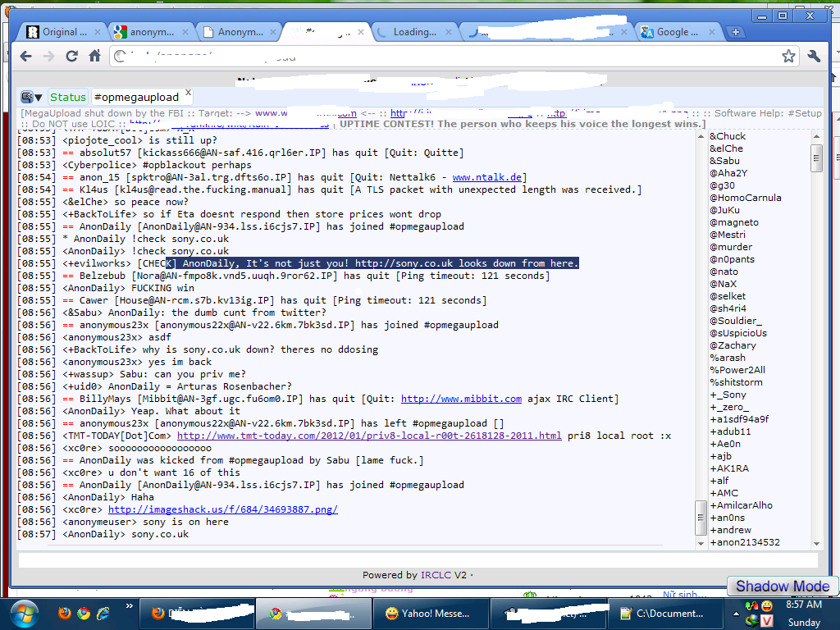Switch to Yahoo! Messenger taskbar button

coord(431,614)
